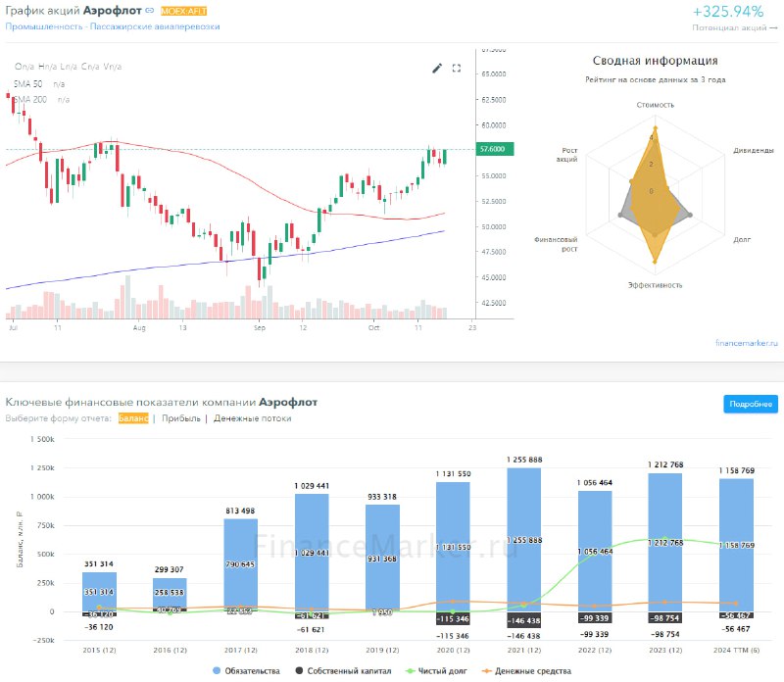Click the blue liabilities bar for 2021 (12)

[523, 540]
